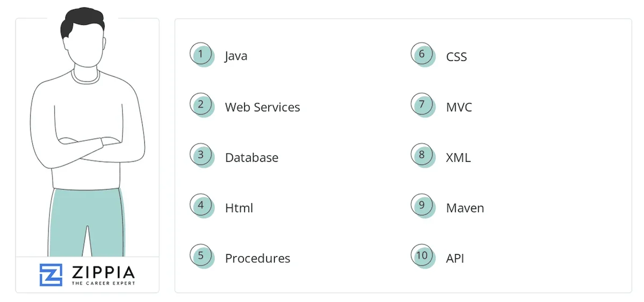The width and height of the screenshot is (644, 302).
Task: Select the Procedures skill text
Action: [x=258, y=258]
